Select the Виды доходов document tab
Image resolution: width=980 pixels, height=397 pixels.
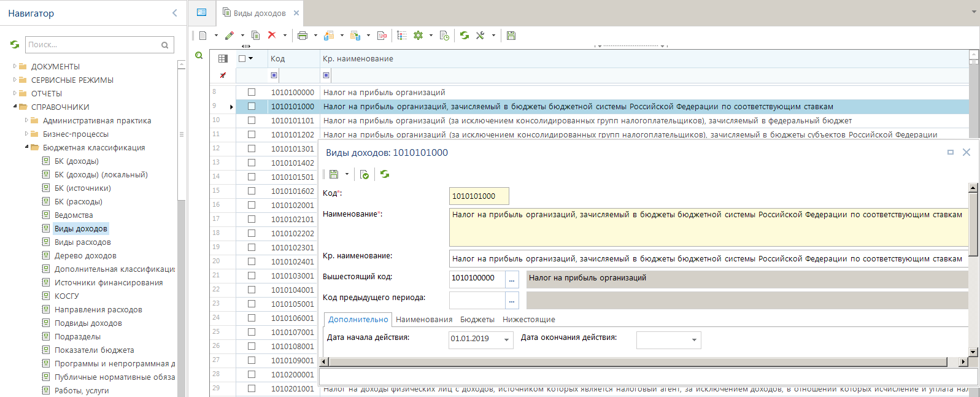pyautogui.click(x=260, y=13)
